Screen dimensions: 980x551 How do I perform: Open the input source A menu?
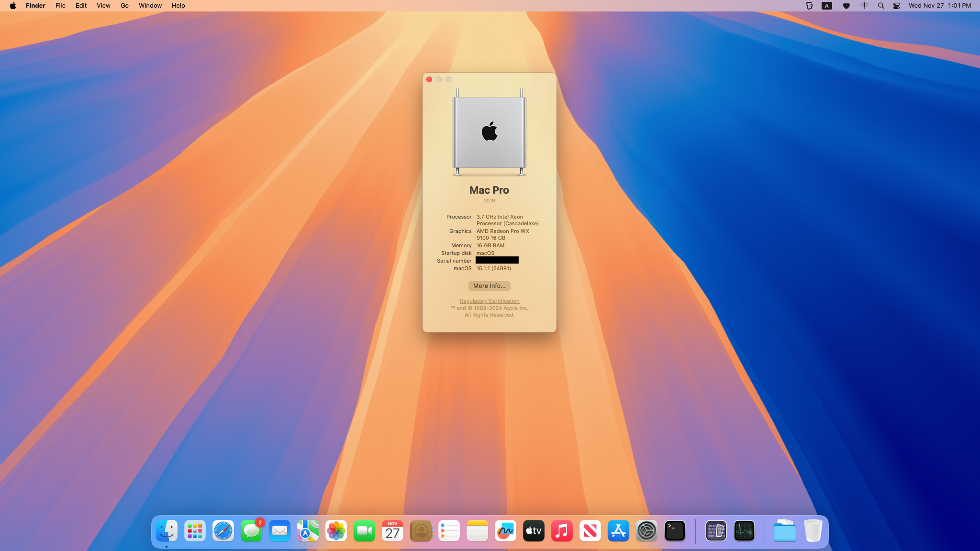click(827, 6)
